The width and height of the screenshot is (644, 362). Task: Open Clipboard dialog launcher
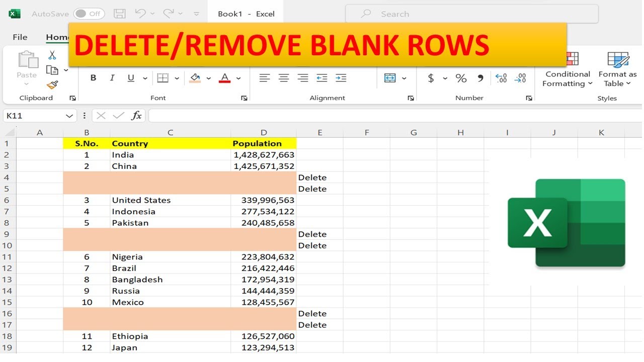pos(72,98)
